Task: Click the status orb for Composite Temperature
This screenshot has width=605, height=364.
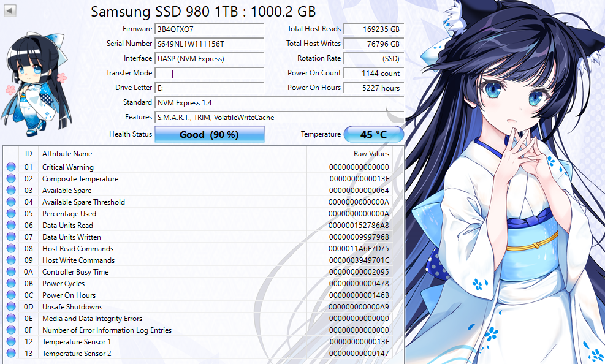Action: click(11, 178)
